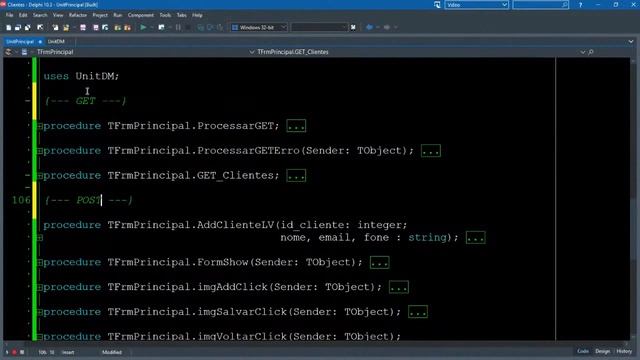The width and height of the screenshot is (640, 360).
Task: Click the desktop layout icon beside Video
Action: click(x=437, y=5)
